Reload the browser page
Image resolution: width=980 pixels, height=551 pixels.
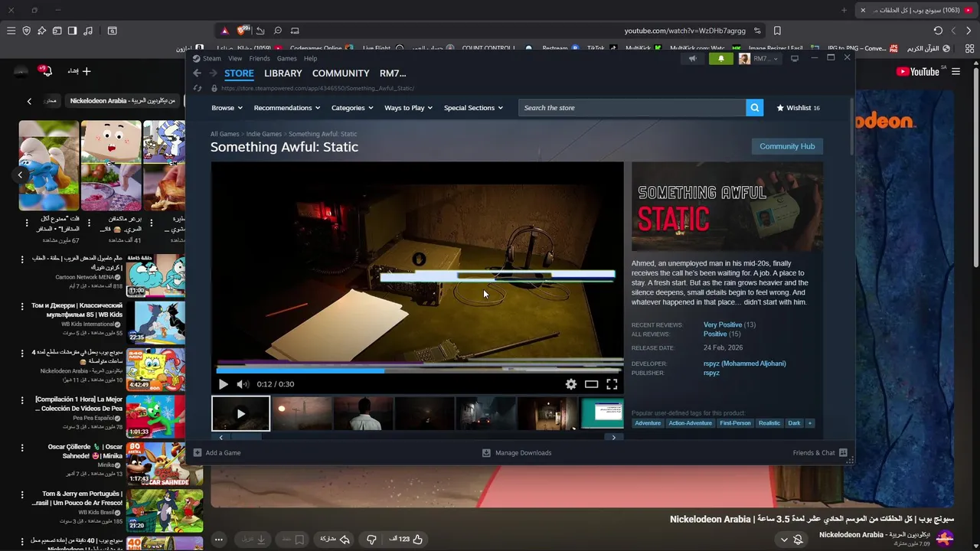(x=938, y=31)
